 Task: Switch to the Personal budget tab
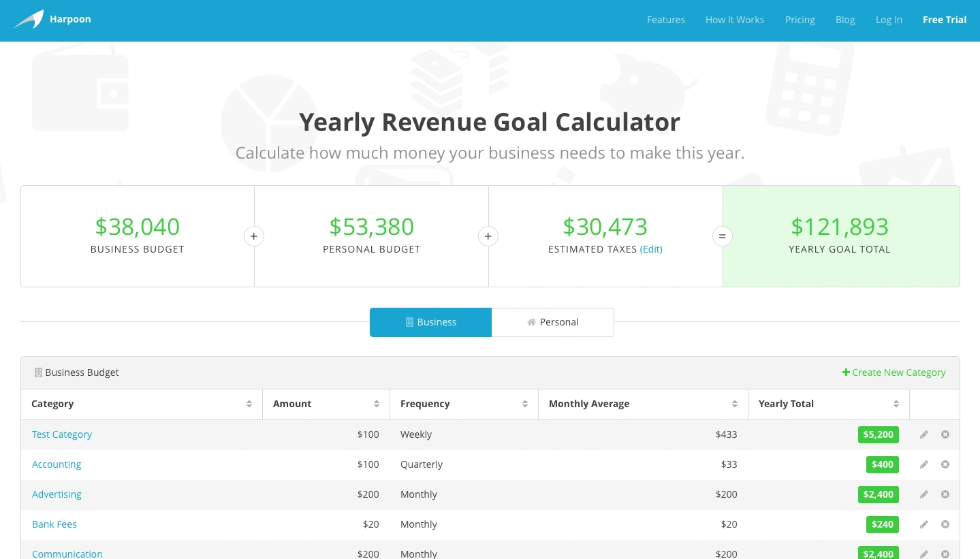[552, 322]
